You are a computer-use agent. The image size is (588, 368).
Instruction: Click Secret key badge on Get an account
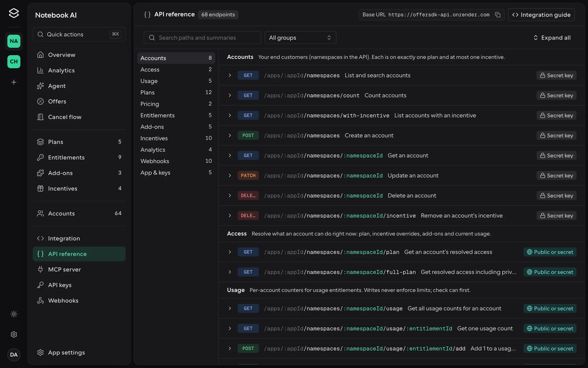[556, 155]
